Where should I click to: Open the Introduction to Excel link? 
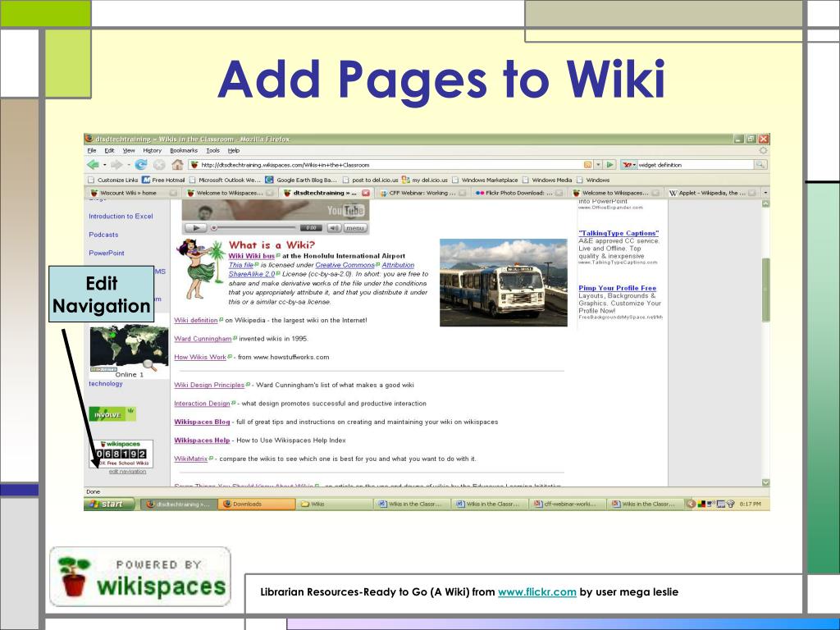click(x=121, y=217)
